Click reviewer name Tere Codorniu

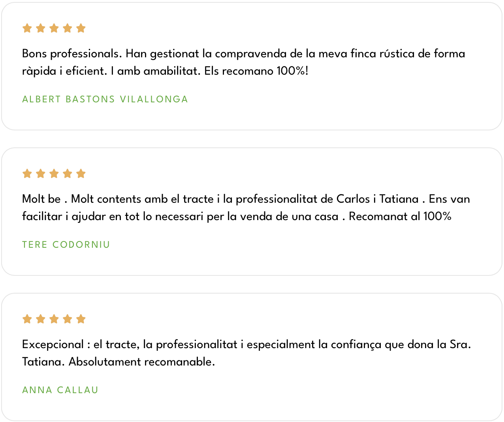tap(66, 245)
